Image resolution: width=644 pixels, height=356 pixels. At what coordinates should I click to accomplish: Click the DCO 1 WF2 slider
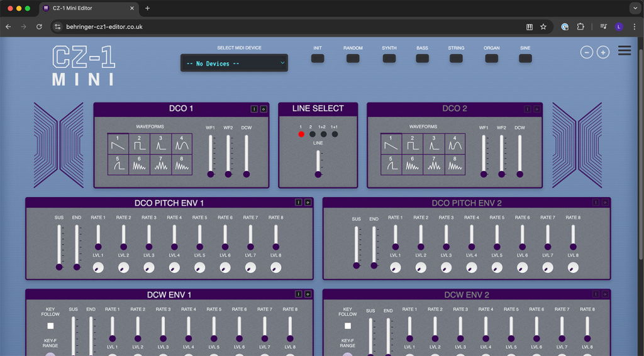pyautogui.click(x=228, y=155)
